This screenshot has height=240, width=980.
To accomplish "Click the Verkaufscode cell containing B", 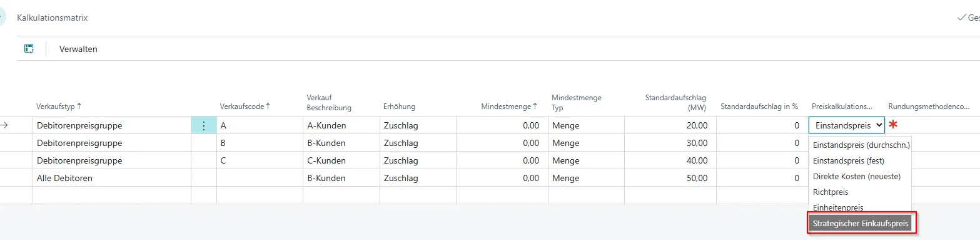I will 260,143.
